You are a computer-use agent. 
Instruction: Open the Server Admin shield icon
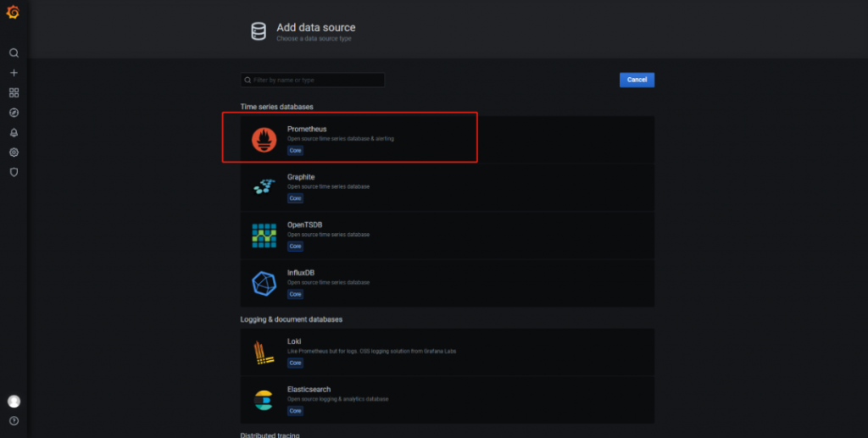point(14,172)
